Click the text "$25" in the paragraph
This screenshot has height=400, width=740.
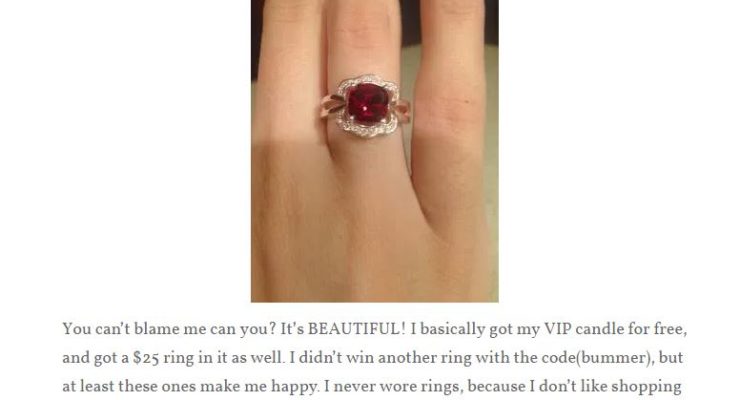click(146, 358)
